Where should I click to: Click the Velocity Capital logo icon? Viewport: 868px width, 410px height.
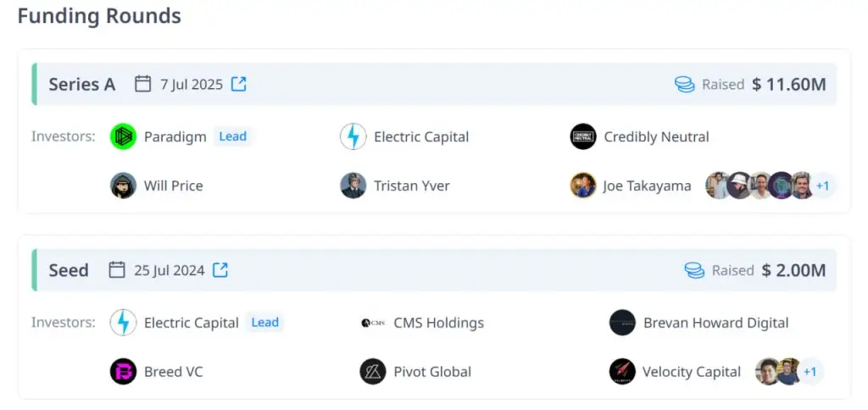click(x=622, y=371)
